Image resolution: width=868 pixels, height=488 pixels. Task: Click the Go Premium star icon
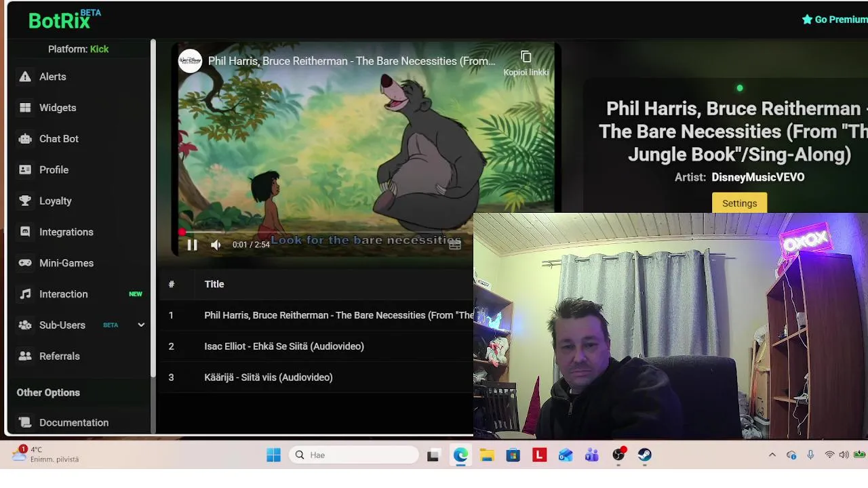pyautogui.click(x=807, y=20)
